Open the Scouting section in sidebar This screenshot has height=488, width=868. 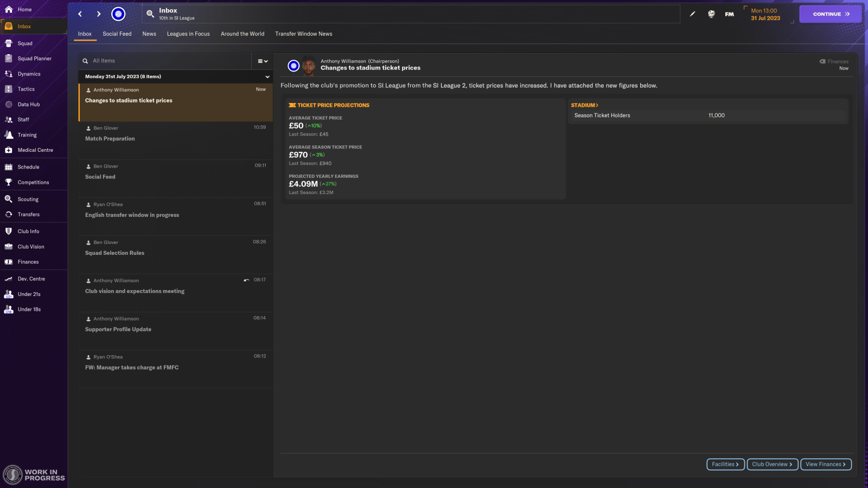[x=29, y=199]
